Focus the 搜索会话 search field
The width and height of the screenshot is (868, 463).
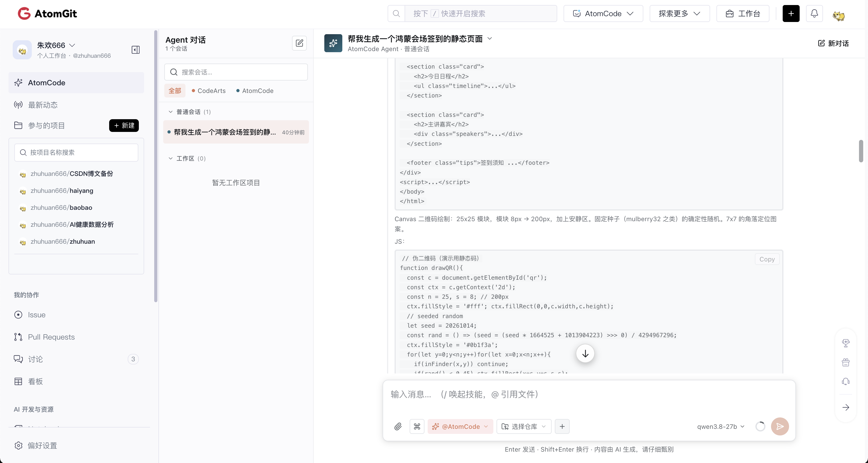pos(236,72)
